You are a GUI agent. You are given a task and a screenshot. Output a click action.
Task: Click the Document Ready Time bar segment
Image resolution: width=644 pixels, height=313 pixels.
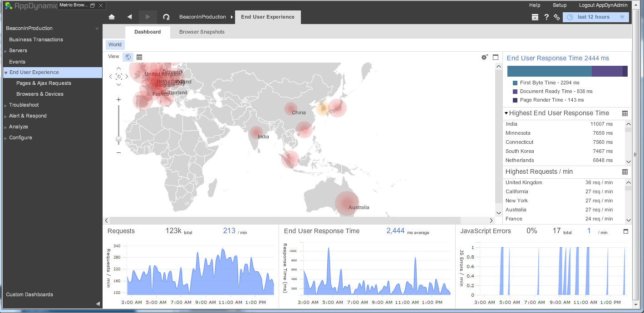pyautogui.click(x=607, y=71)
